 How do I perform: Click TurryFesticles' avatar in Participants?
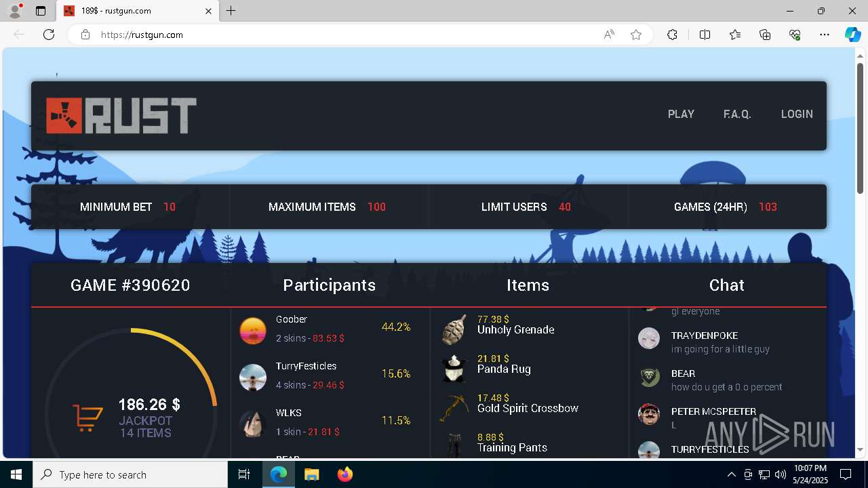(253, 378)
